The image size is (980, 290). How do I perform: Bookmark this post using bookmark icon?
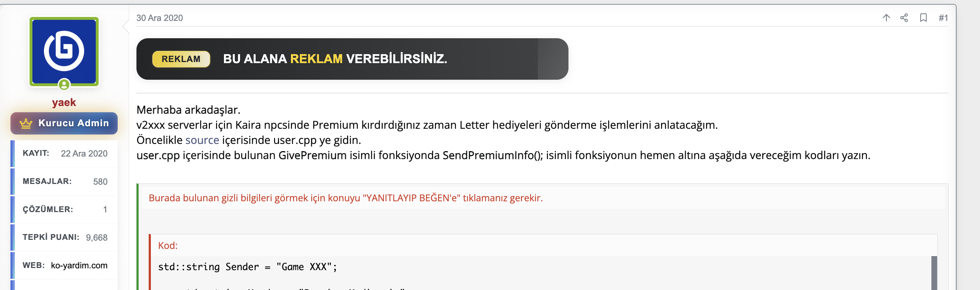[923, 18]
